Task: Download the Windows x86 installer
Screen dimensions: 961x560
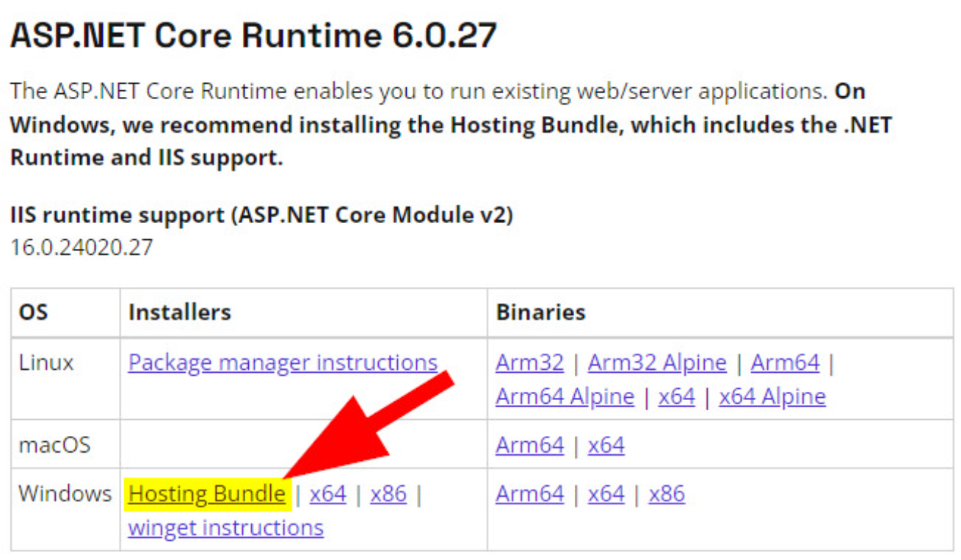Action: (x=388, y=494)
